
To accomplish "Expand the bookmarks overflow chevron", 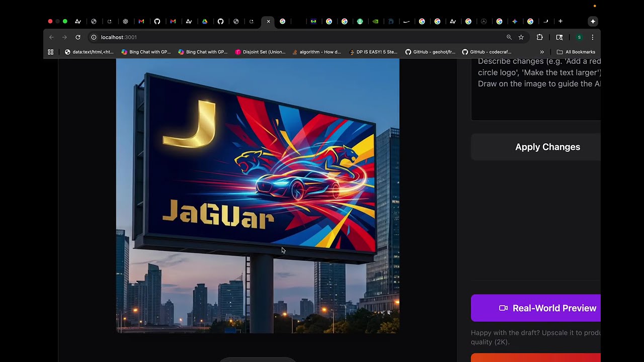I will tap(542, 52).
